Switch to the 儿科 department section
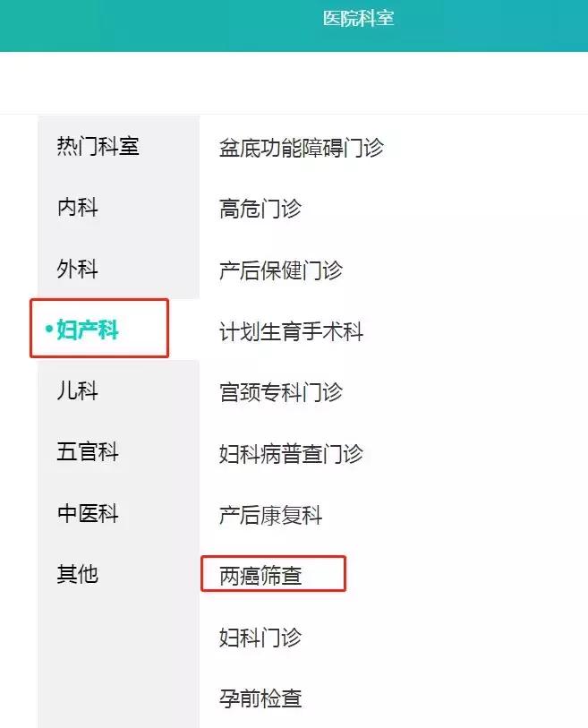The width and height of the screenshot is (588, 728). 77,390
